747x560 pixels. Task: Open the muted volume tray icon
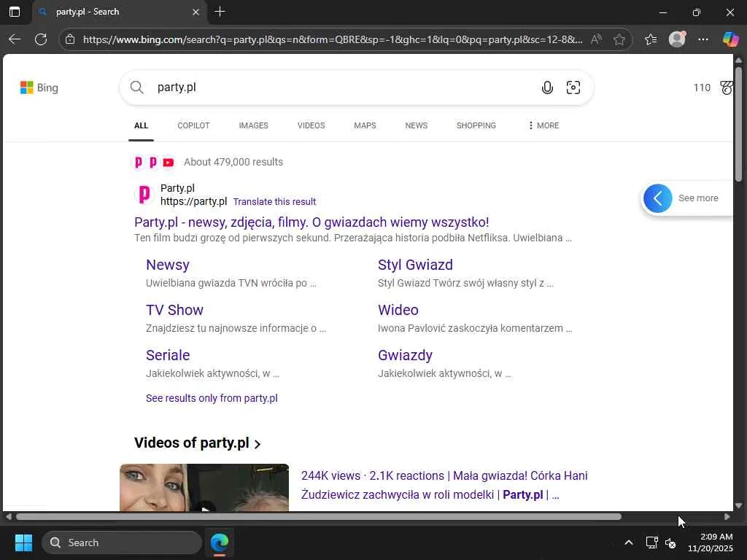pyautogui.click(x=671, y=542)
